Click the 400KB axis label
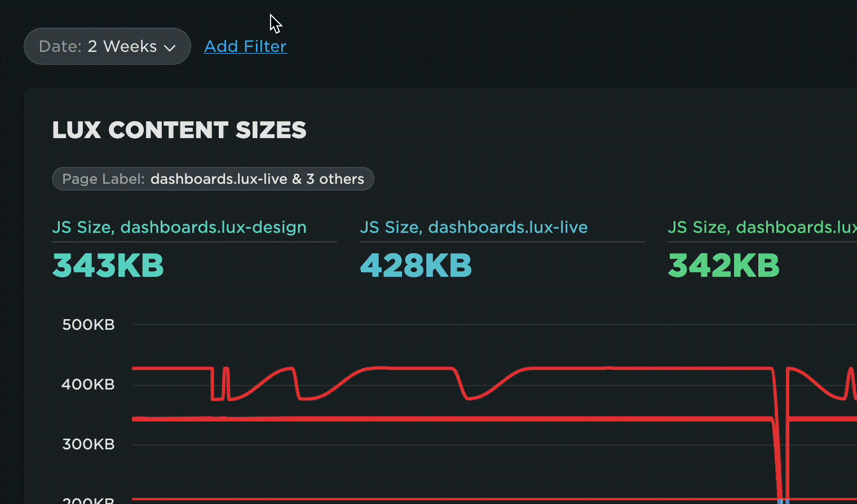Screen dimensions: 857x504 [88, 384]
